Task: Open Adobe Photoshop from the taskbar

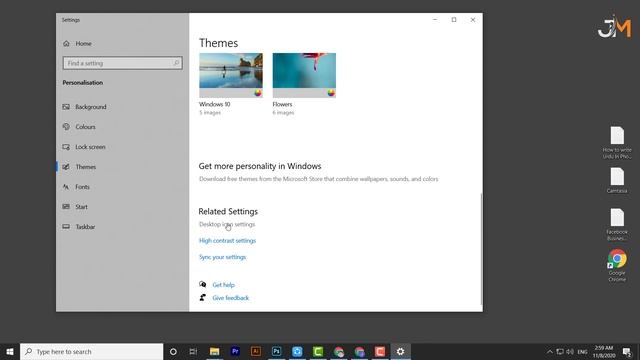Action: click(276, 351)
